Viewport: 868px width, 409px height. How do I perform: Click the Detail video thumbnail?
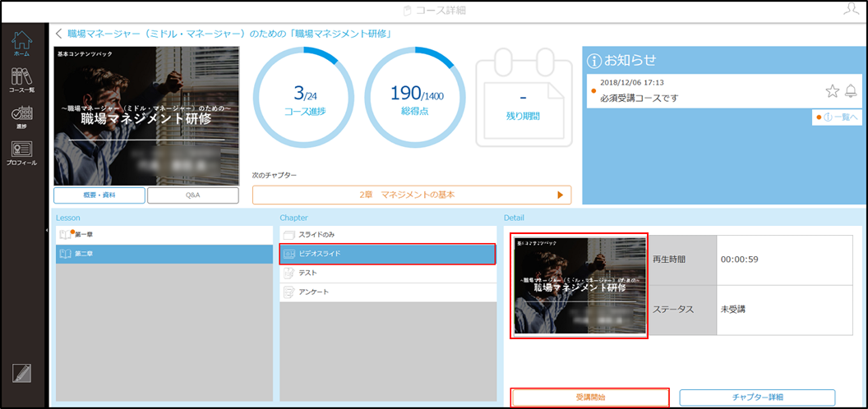(579, 285)
